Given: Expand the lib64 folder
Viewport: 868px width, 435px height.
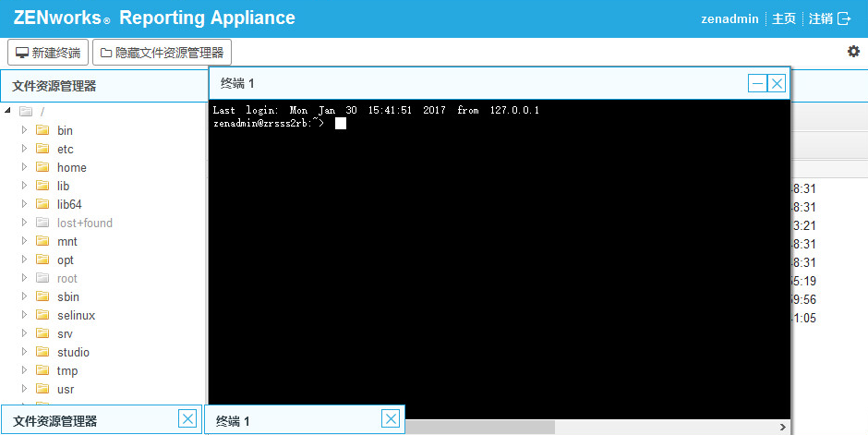Looking at the screenshot, I should 24,204.
